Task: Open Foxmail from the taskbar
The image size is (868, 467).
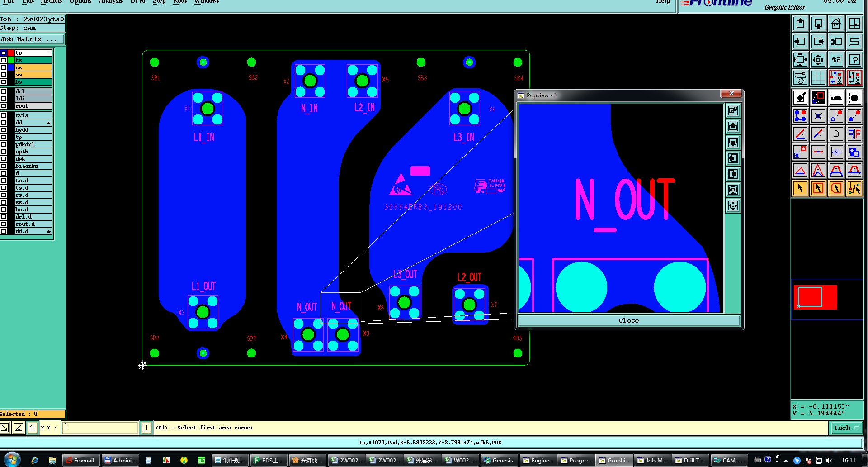Action: (81, 460)
